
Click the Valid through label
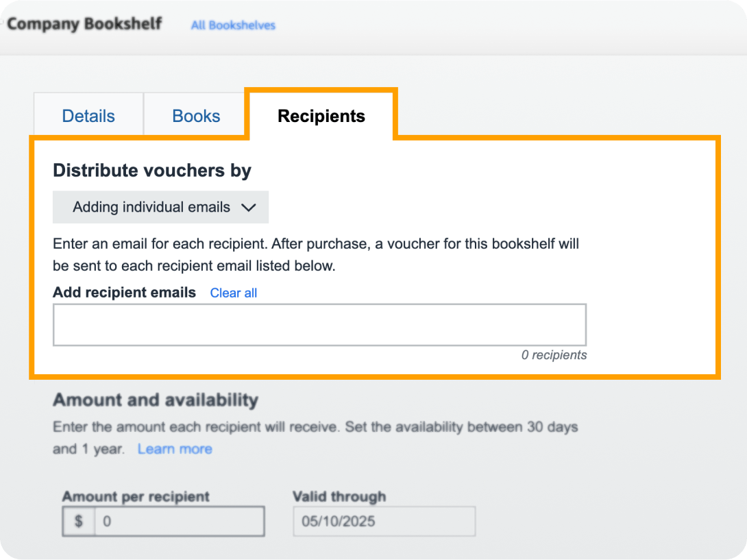coord(339,496)
